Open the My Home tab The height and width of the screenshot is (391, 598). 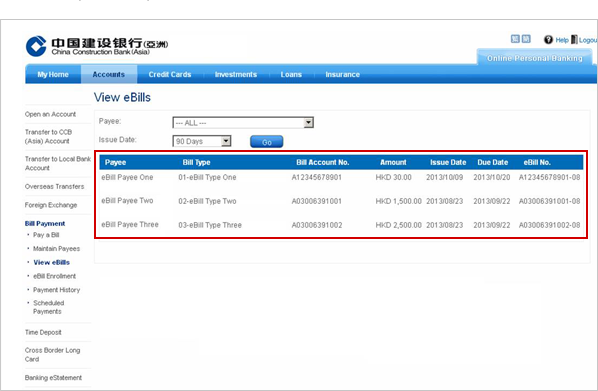tap(53, 74)
